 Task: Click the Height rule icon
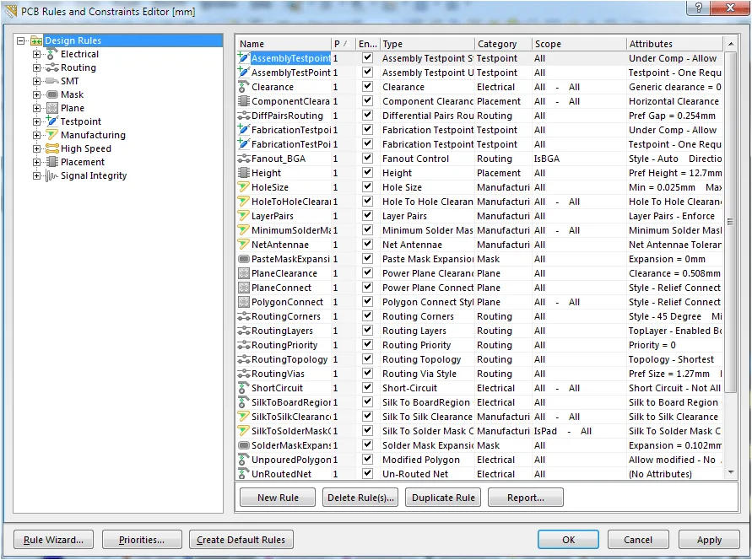(244, 173)
